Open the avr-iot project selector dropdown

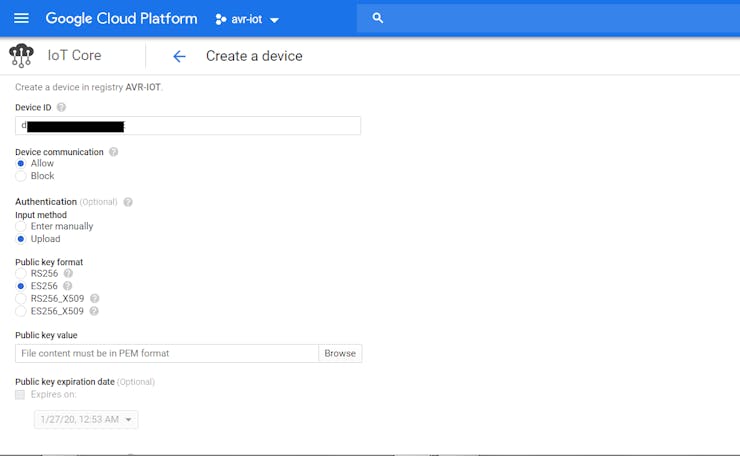coord(248,19)
